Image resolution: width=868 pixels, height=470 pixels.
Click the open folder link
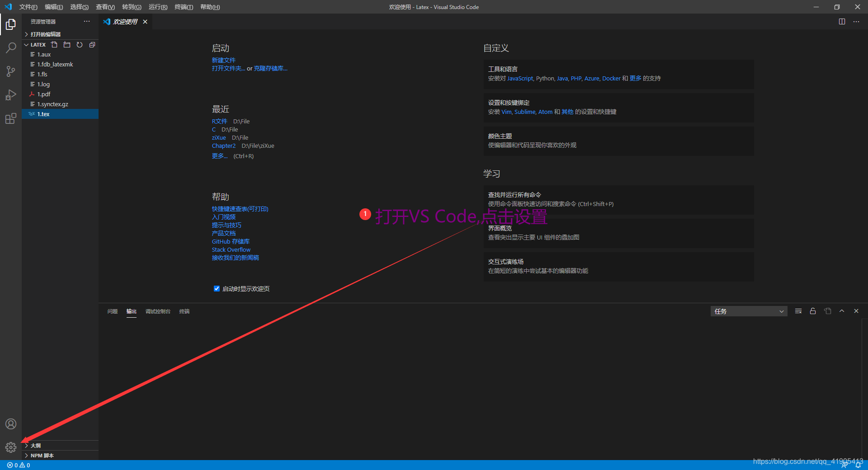[228, 68]
